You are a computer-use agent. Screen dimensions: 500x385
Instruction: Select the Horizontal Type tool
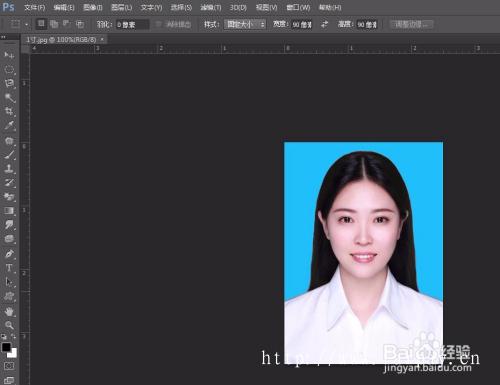pyautogui.click(x=9, y=268)
